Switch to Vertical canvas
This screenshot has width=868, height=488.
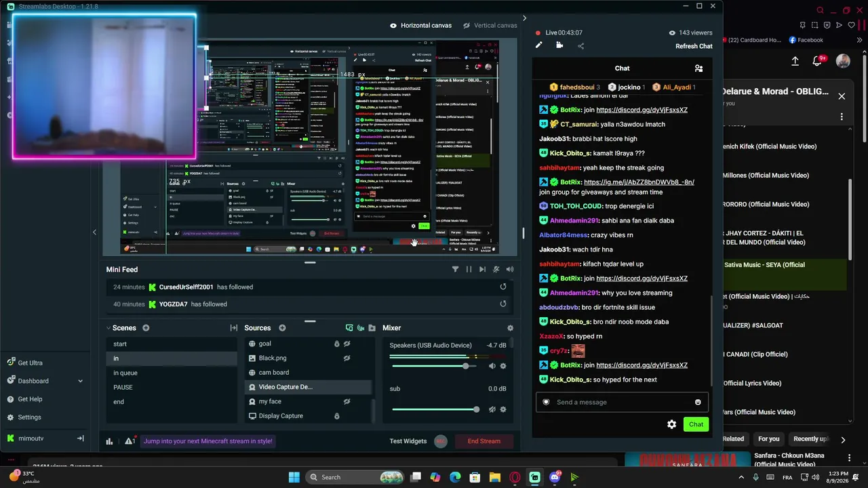click(490, 26)
